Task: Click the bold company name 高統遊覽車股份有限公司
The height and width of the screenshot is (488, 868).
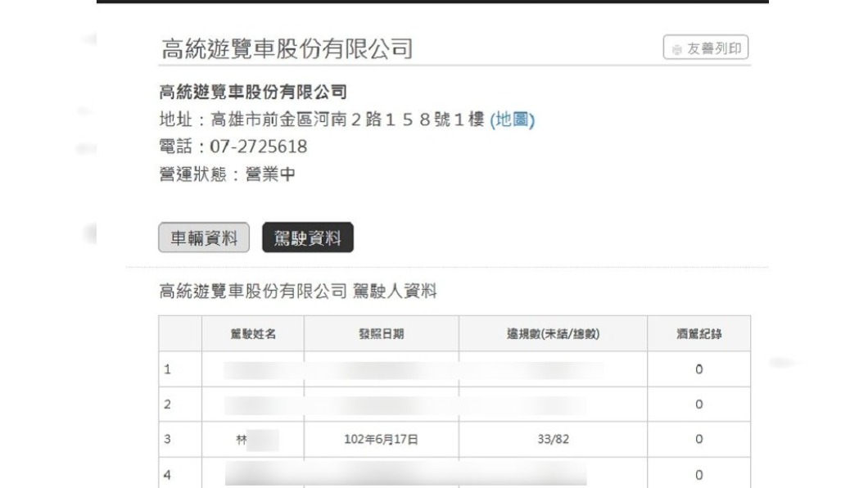Action: click(x=253, y=92)
